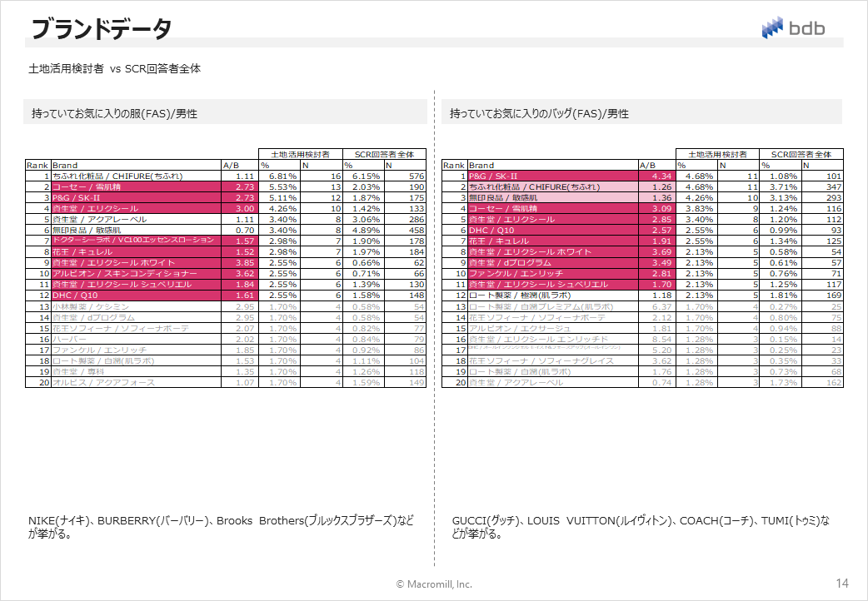Screen dimensions: 868x601
Task: Click page number 14
Action: 842,584
